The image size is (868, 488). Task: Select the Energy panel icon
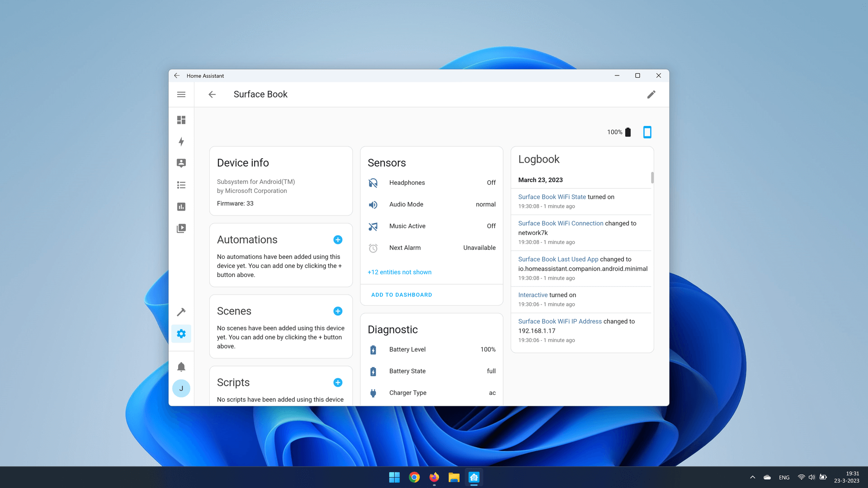181,141
